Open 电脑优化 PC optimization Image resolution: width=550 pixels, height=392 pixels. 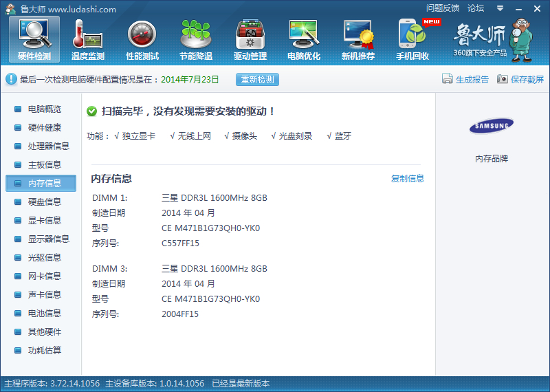(x=304, y=40)
